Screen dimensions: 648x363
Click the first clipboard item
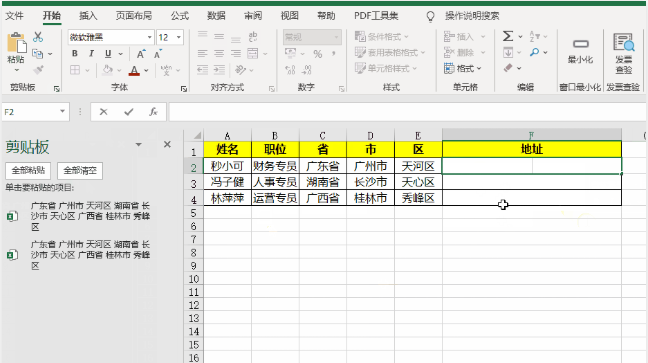pos(79,216)
